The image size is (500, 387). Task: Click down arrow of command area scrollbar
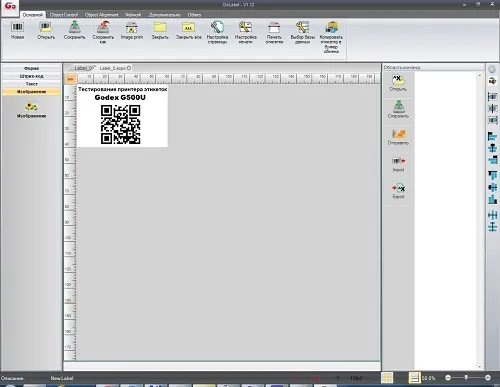point(480,367)
